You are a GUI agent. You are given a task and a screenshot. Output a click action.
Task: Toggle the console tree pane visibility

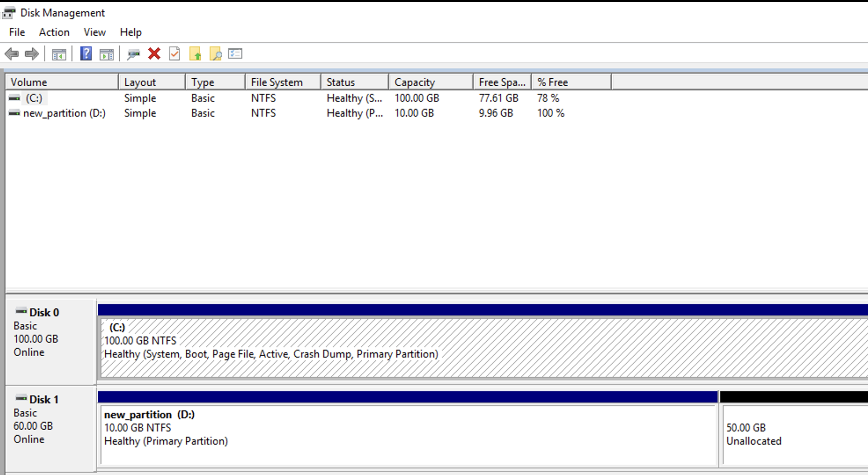(59, 54)
